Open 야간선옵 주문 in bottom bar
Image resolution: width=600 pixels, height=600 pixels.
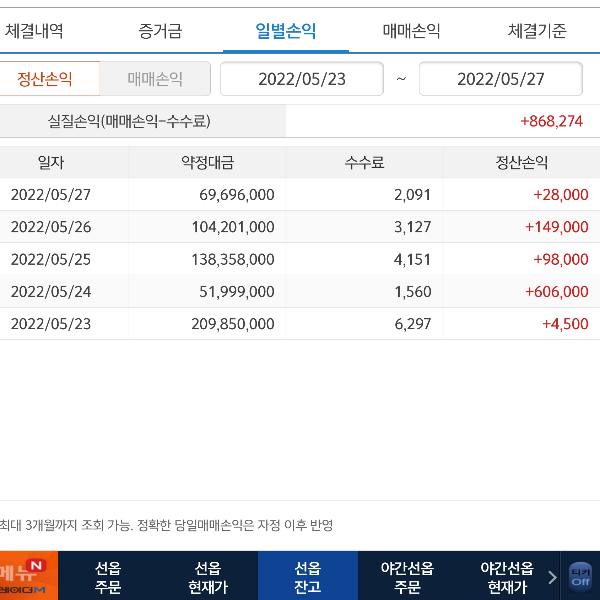point(407,577)
